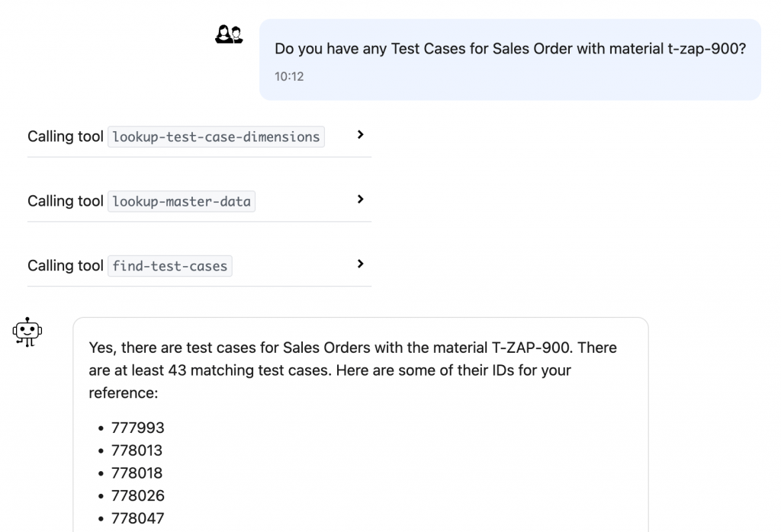
Task: Click the find-test-cases code label
Action: pos(169,266)
